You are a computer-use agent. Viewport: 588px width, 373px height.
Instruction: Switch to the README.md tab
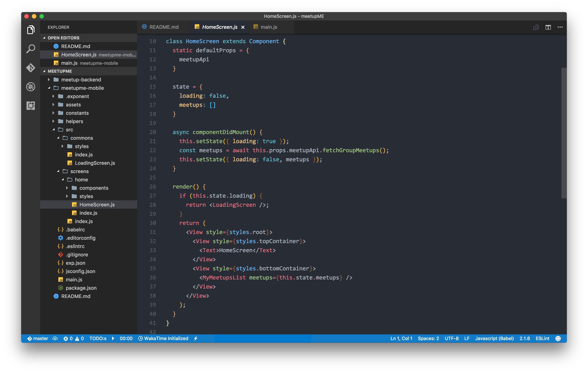[164, 27]
